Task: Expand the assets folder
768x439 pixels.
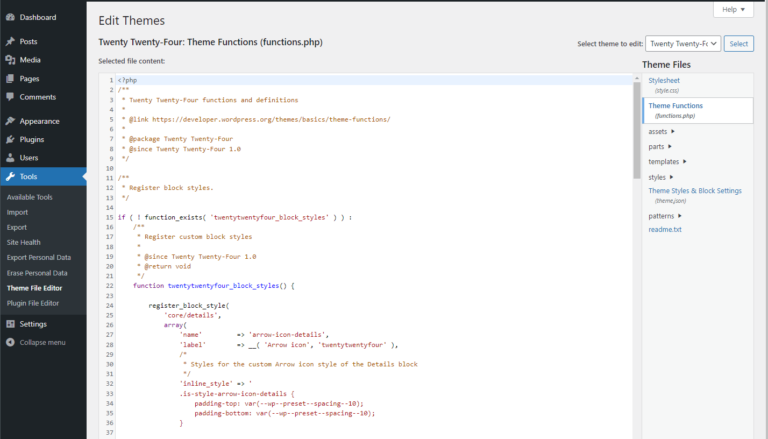Action: coord(661,131)
